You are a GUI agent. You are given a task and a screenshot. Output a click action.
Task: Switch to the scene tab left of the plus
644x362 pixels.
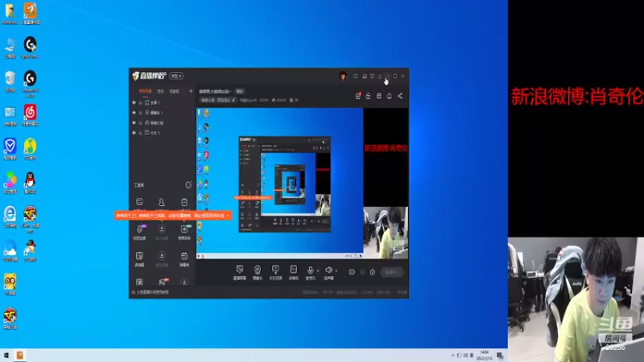pos(175,91)
